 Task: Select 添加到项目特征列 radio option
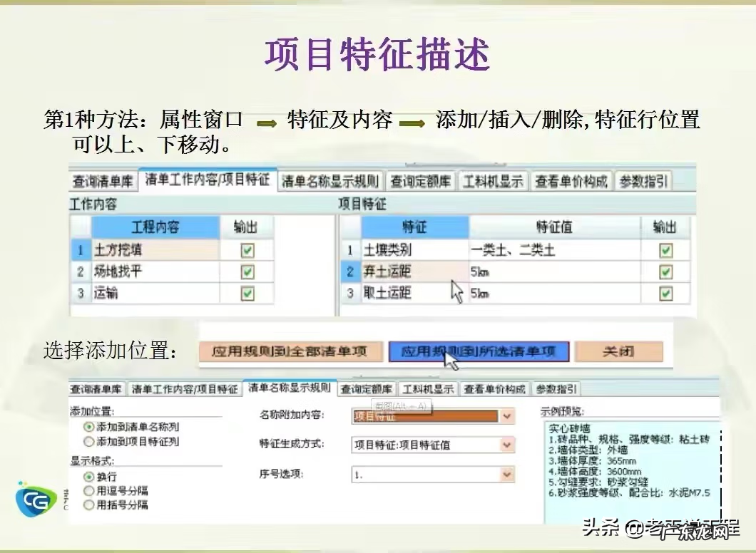tap(89, 442)
